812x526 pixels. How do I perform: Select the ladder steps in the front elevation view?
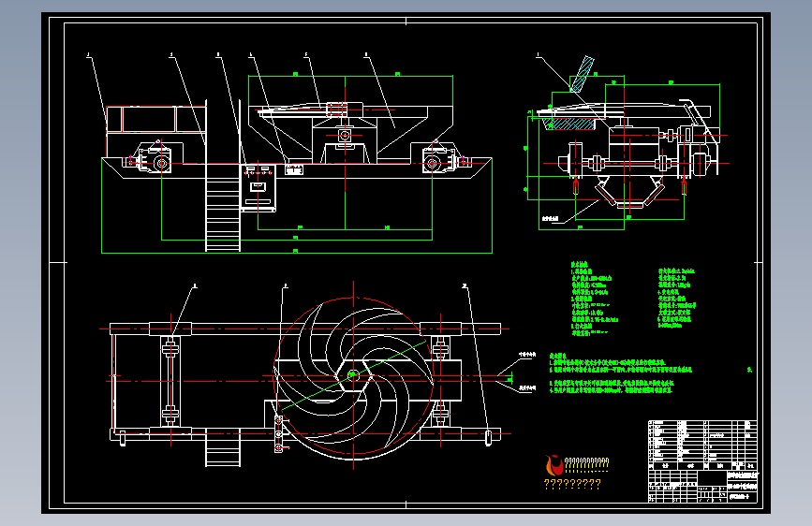point(223,215)
